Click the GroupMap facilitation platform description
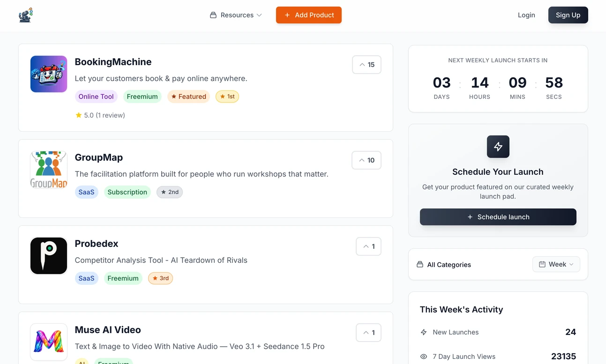Image resolution: width=606 pixels, height=364 pixels. click(202, 174)
